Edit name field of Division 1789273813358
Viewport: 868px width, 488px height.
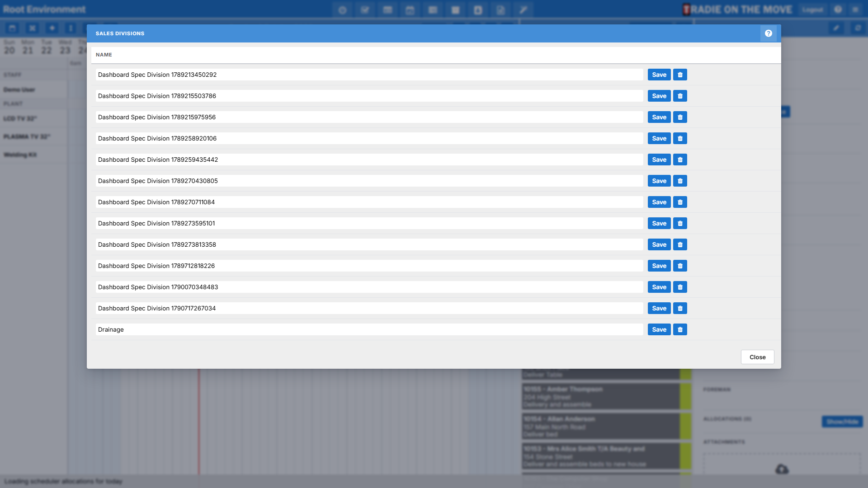click(369, 244)
